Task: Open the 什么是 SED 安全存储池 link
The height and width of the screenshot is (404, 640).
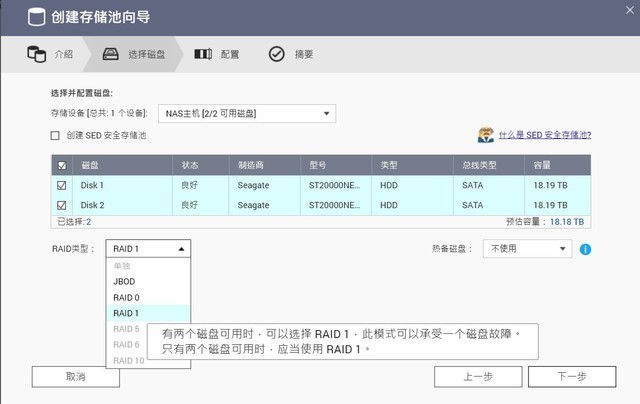Action: (x=545, y=135)
